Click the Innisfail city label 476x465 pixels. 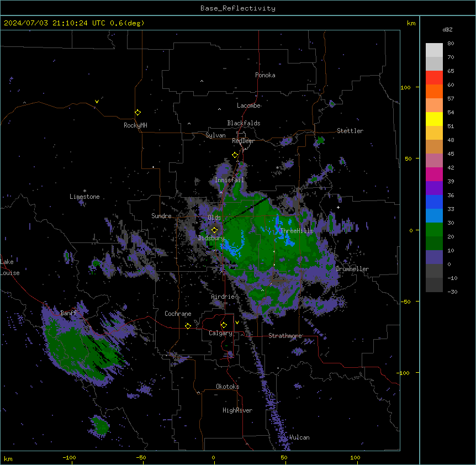(x=229, y=180)
